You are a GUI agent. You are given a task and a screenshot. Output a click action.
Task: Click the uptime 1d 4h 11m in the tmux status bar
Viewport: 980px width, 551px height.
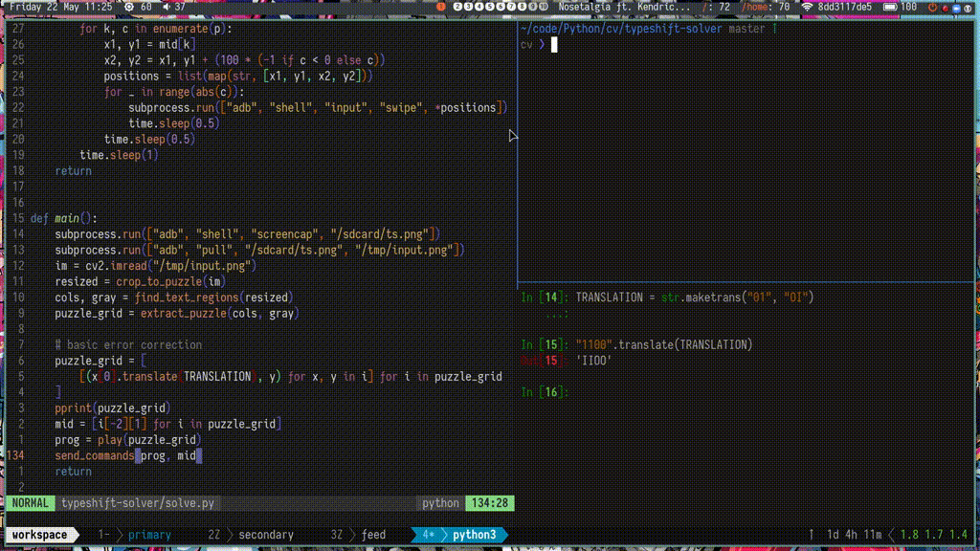(x=854, y=535)
